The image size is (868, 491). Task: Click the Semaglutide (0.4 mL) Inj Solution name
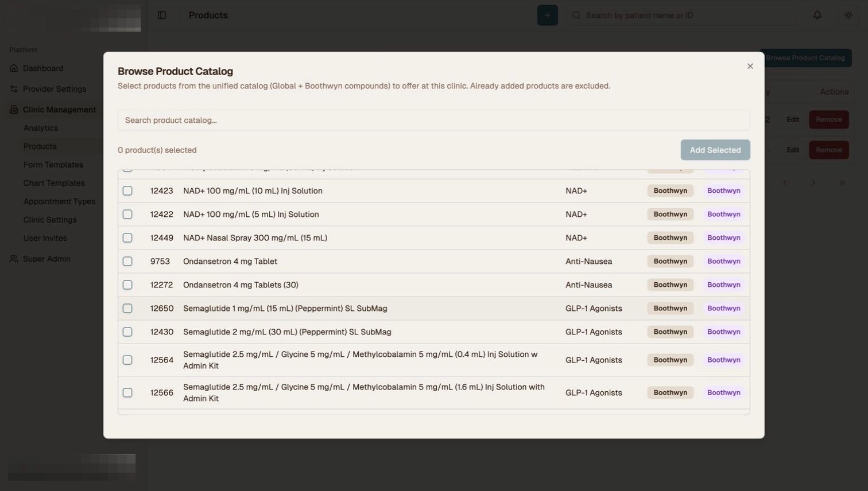pos(361,360)
